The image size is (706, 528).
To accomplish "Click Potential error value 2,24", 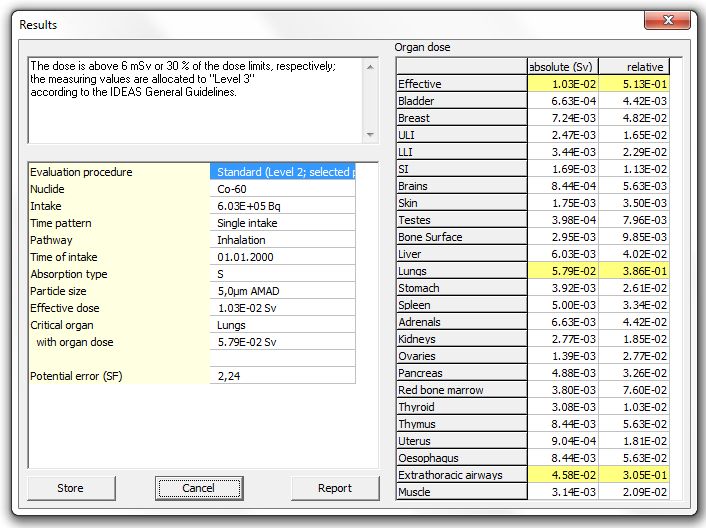I will click(x=283, y=376).
